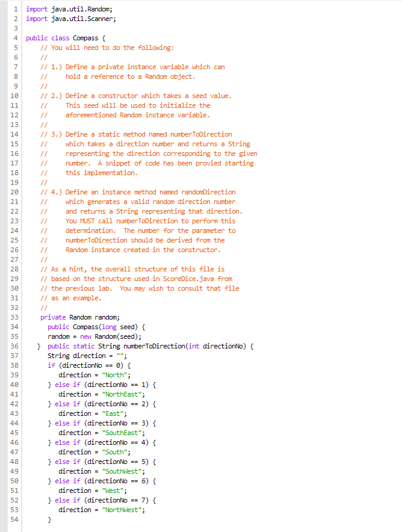
Task: Click comment '2.) Define a constructor which takes a seed value.'
Action: click(141, 96)
